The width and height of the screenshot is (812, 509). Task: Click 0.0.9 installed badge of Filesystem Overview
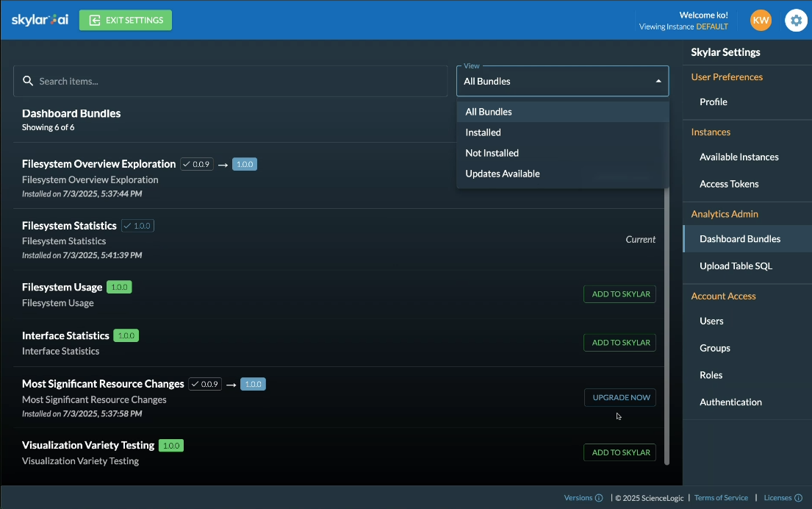tap(197, 164)
